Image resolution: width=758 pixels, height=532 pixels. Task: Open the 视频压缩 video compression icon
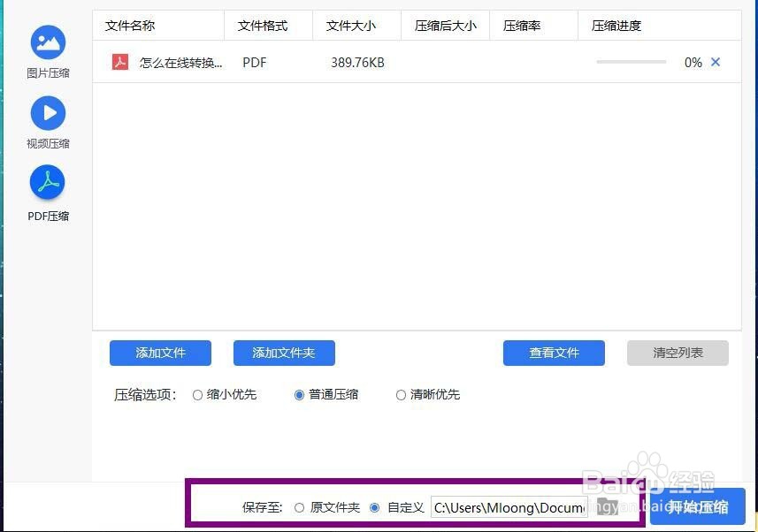point(48,113)
